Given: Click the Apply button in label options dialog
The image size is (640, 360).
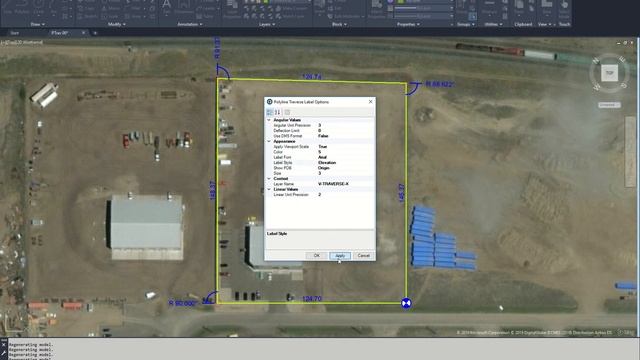Looking at the screenshot, I should [x=340, y=256].
